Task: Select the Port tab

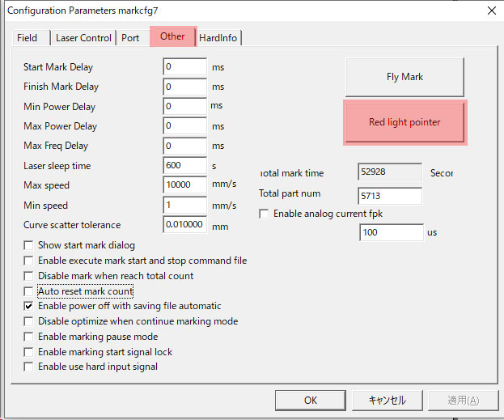Action: coord(130,38)
